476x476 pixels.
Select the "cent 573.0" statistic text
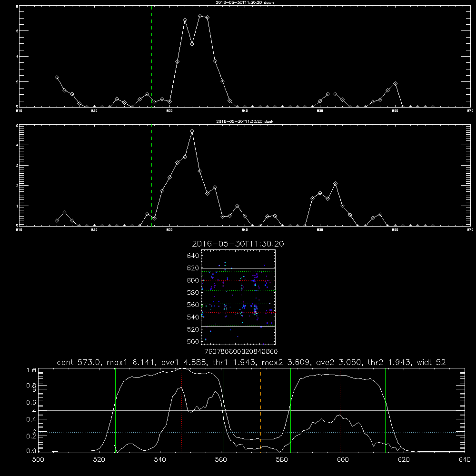click(79, 362)
